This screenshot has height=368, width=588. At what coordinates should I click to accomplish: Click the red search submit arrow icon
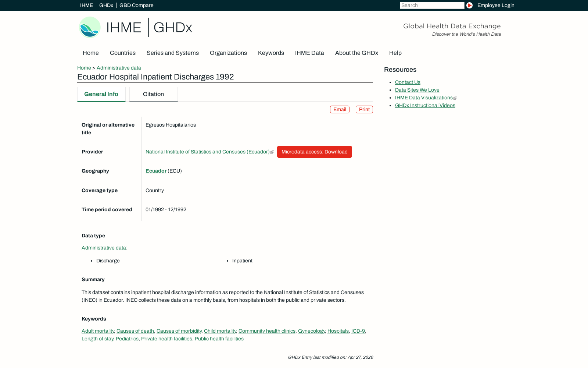(x=469, y=5)
